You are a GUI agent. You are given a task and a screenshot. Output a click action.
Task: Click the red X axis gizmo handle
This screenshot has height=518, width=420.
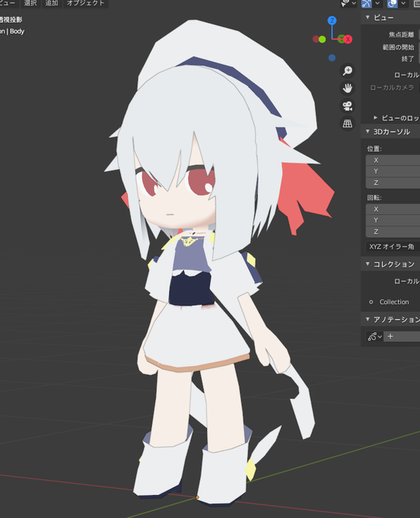coord(348,40)
